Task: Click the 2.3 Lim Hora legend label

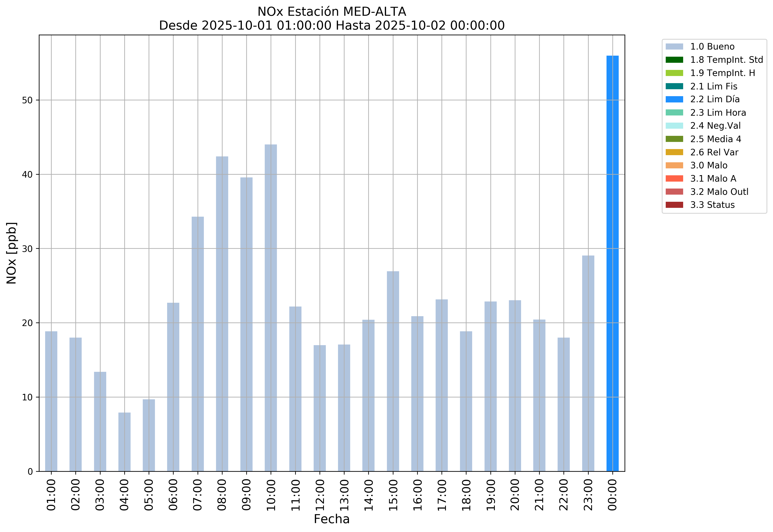Action: pyautogui.click(x=718, y=113)
